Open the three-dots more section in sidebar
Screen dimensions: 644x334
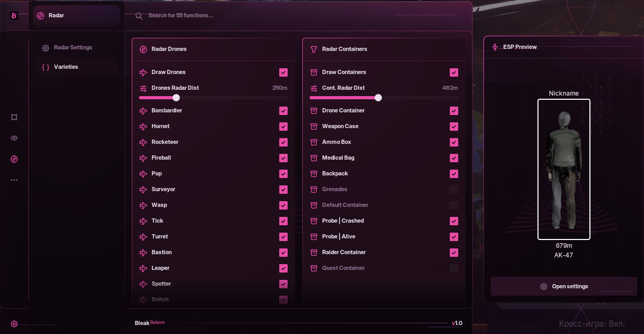[x=14, y=180]
